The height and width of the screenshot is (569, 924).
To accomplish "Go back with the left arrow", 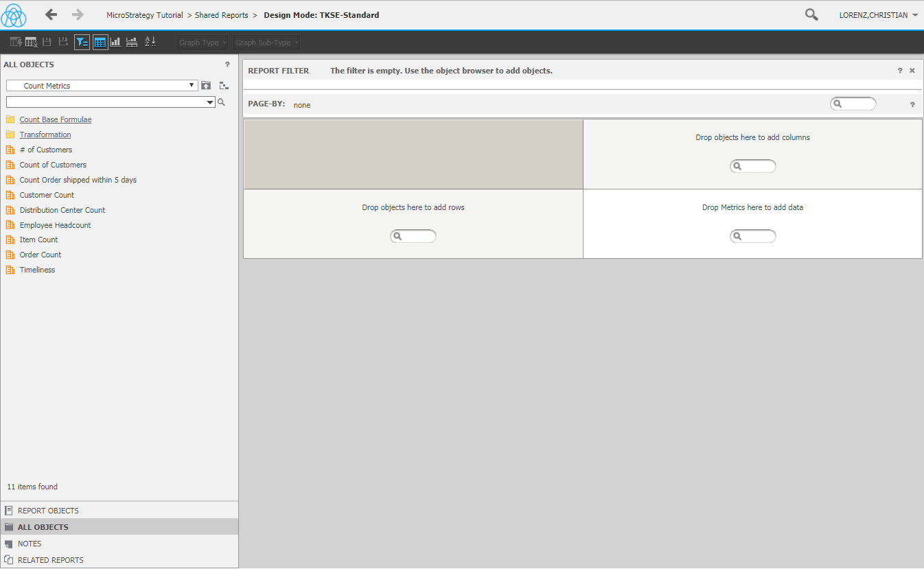I will pyautogui.click(x=51, y=14).
